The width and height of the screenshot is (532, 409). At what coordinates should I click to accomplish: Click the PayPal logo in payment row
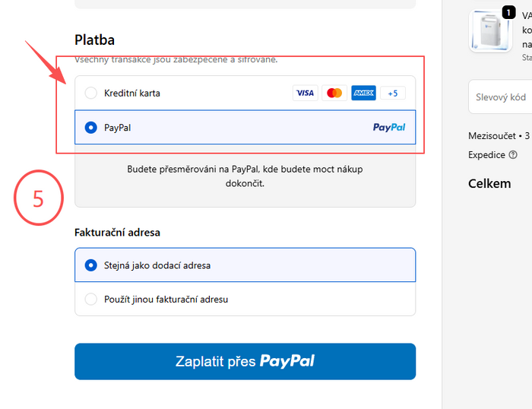click(x=389, y=128)
